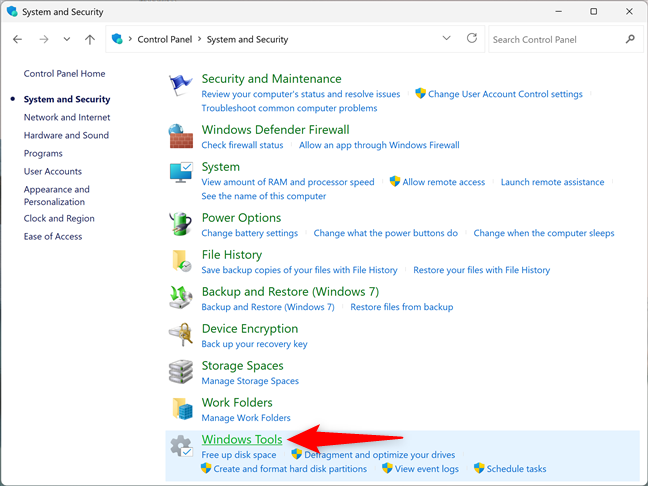
Task: Click Defragment and optimize your drives
Action: click(x=379, y=455)
